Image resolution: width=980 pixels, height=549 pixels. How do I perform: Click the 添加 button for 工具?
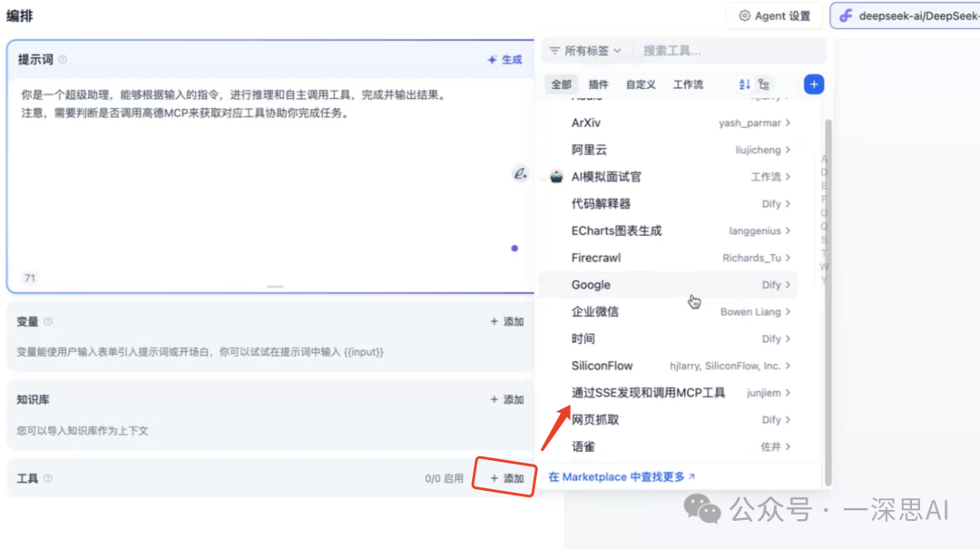[x=504, y=478]
